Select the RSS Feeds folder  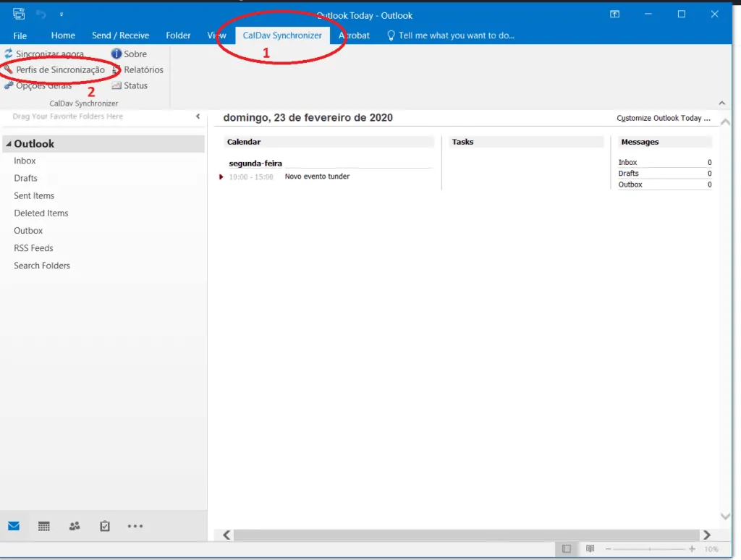click(33, 248)
